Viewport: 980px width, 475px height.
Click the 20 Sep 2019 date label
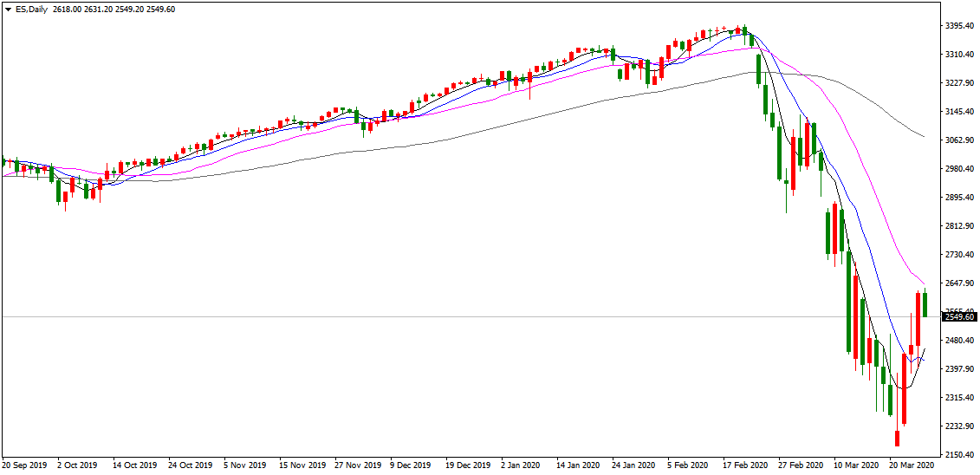[24, 465]
